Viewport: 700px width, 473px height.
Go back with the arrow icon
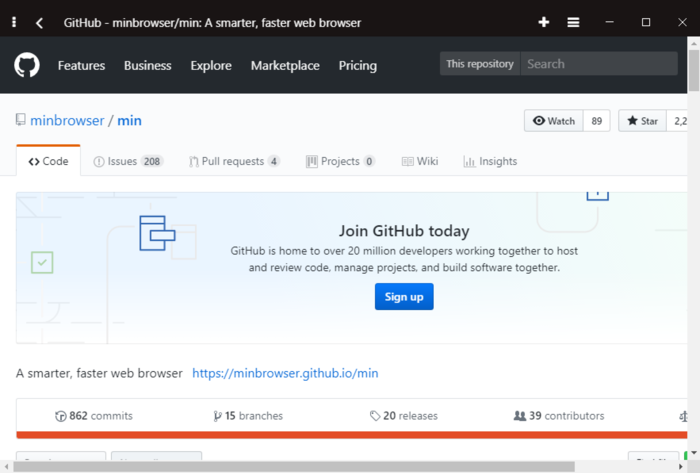[x=39, y=23]
